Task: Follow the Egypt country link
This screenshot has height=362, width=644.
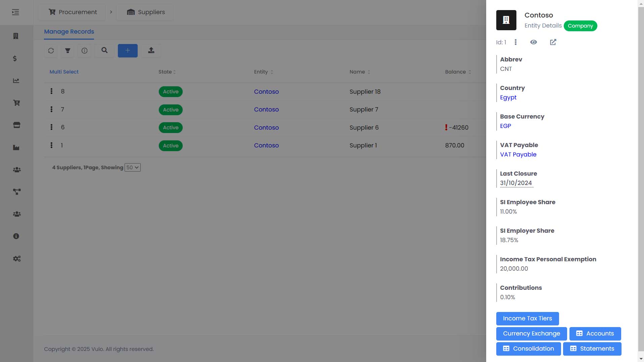Action: pyautogui.click(x=508, y=97)
